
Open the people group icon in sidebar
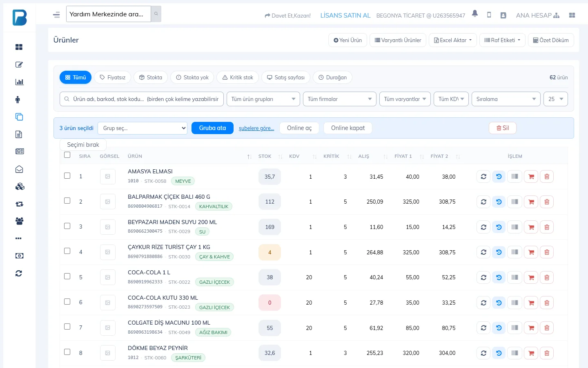(x=19, y=221)
